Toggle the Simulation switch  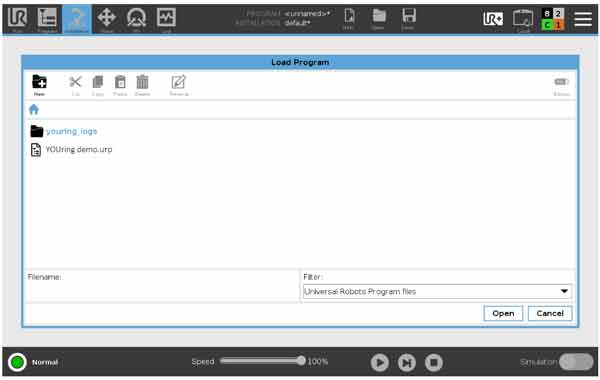[576, 362]
